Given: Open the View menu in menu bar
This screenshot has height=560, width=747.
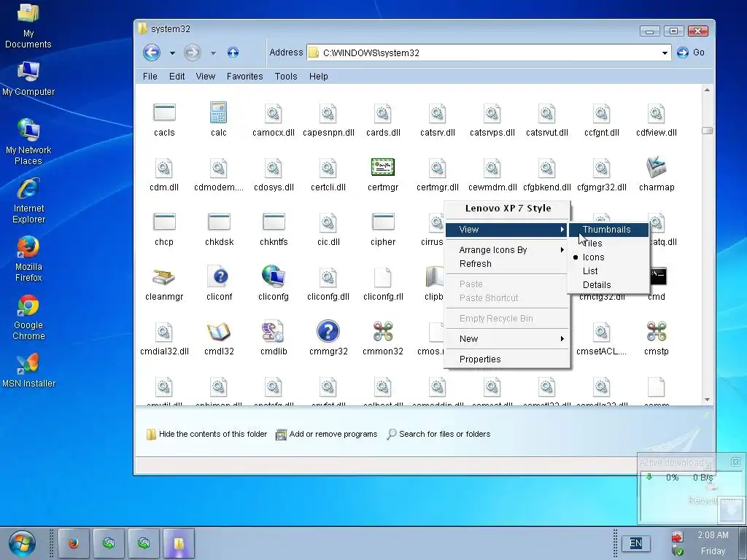Looking at the screenshot, I should coord(205,76).
